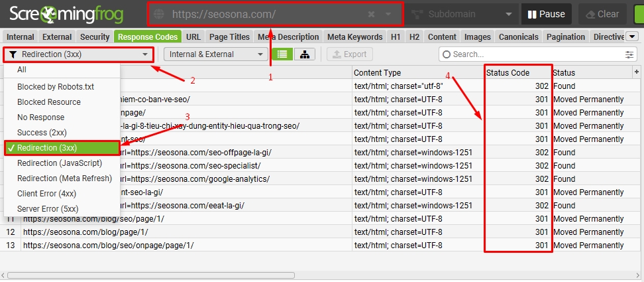Switch to tree view icon
The width and height of the screenshot is (644, 282).
pyautogui.click(x=305, y=54)
